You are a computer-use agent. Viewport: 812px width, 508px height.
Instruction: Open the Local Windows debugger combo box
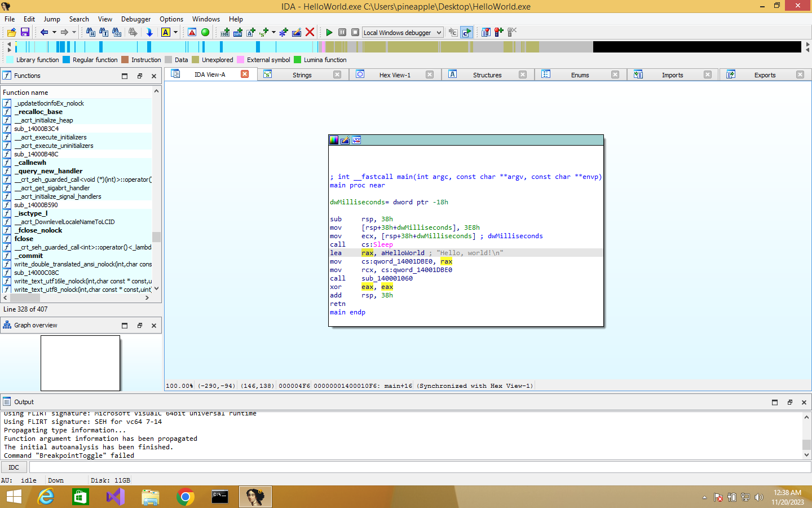point(403,32)
